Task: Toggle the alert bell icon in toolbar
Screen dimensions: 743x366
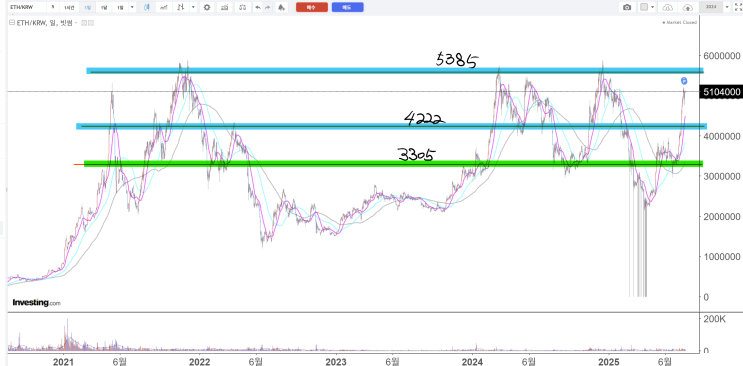Action: [281, 7]
